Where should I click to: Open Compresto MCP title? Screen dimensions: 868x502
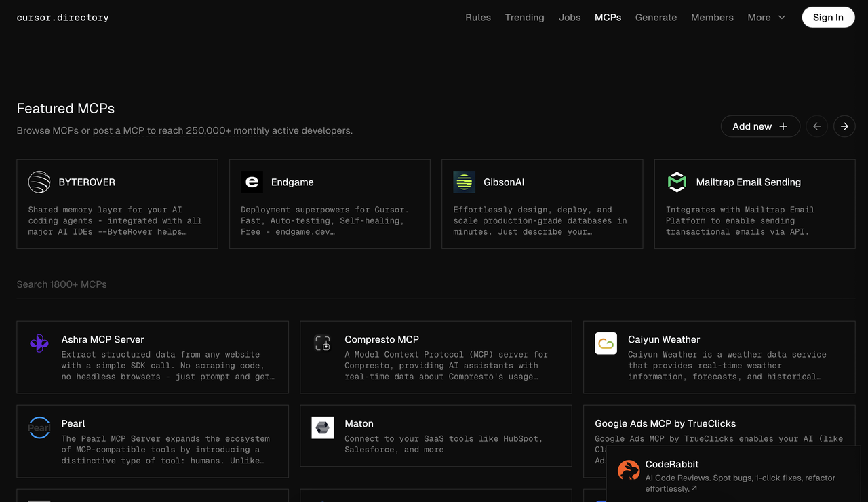click(382, 339)
